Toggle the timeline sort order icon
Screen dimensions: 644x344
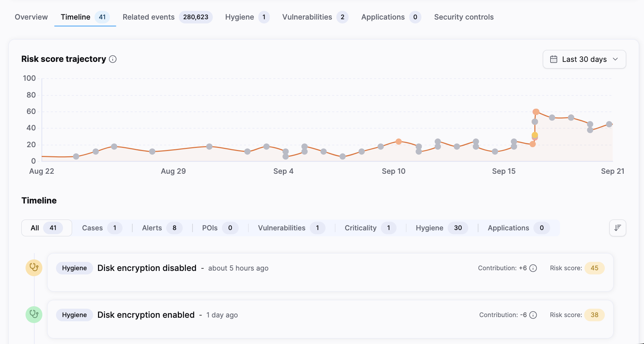click(x=618, y=228)
